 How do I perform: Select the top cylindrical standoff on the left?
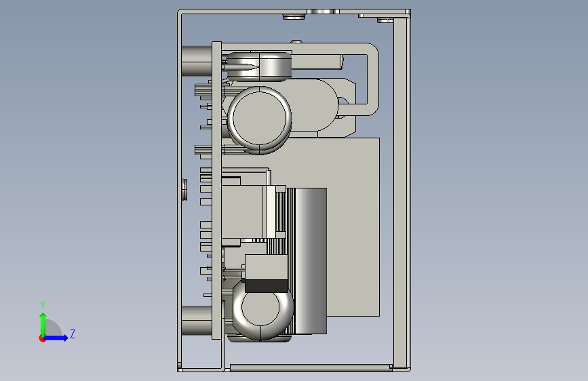(197, 61)
